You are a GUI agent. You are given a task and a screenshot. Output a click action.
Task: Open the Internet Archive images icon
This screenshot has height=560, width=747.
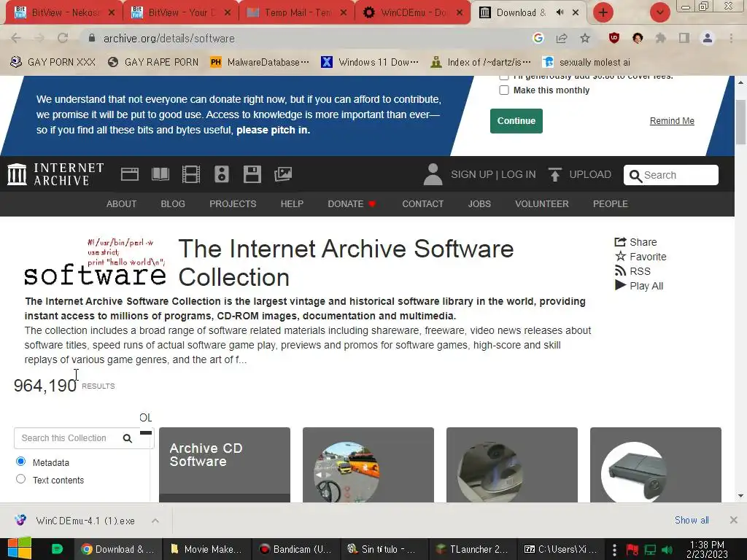point(283,174)
